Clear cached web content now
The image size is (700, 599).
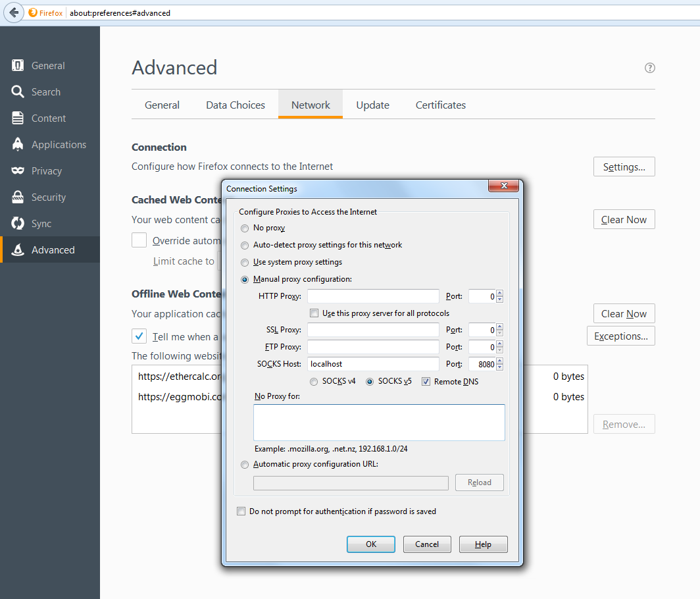[x=624, y=219]
